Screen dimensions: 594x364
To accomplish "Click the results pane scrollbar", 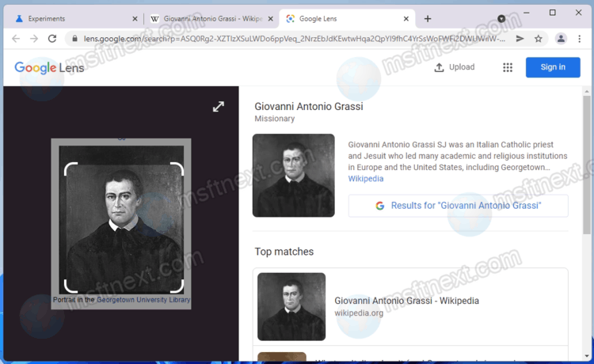I will (x=587, y=165).
